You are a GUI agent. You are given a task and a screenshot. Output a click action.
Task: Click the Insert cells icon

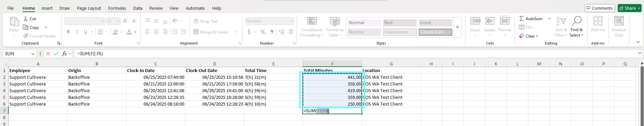(x=475, y=21)
